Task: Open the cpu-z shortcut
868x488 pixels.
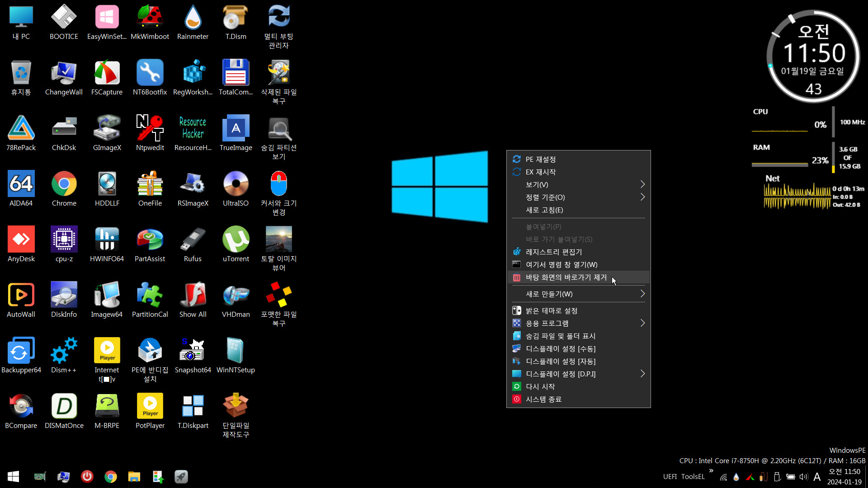Action: coord(64,244)
